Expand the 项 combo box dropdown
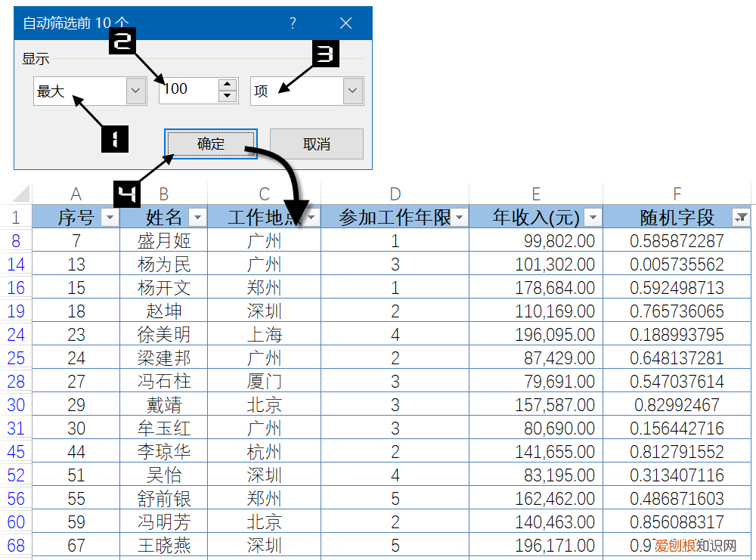This screenshot has width=756, height=560. 352,89
